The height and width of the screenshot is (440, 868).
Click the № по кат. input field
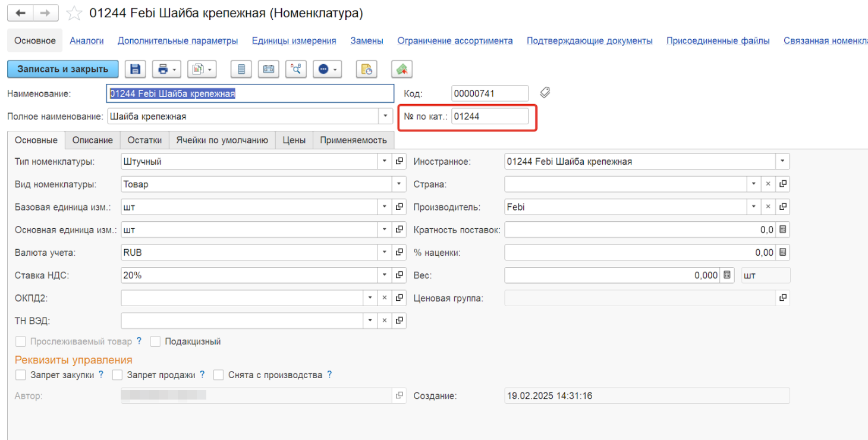[489, 117]
